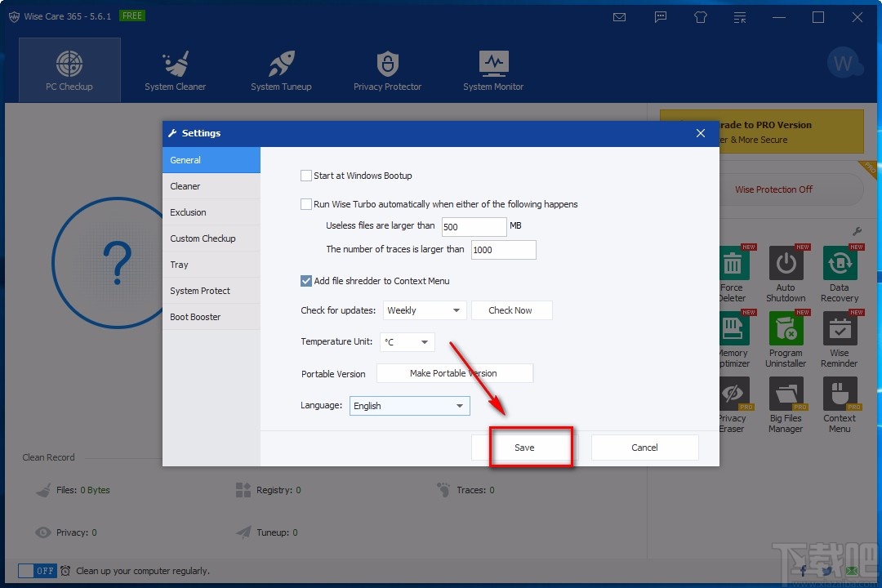The height and width of the screenshot is (588, 882).
Task: Click the Tuneup: 0 record
Action: pos(267,532)
